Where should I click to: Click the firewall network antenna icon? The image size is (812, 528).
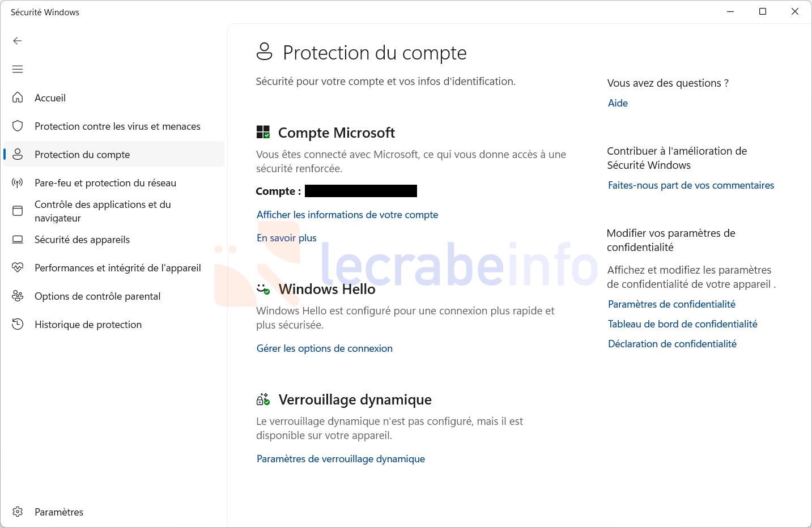click(x=18, y=182)
